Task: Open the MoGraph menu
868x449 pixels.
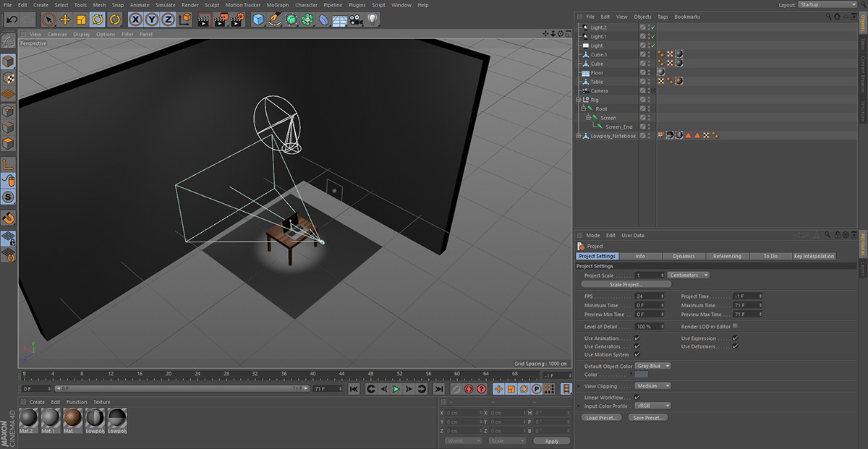Action: [277, 5]
